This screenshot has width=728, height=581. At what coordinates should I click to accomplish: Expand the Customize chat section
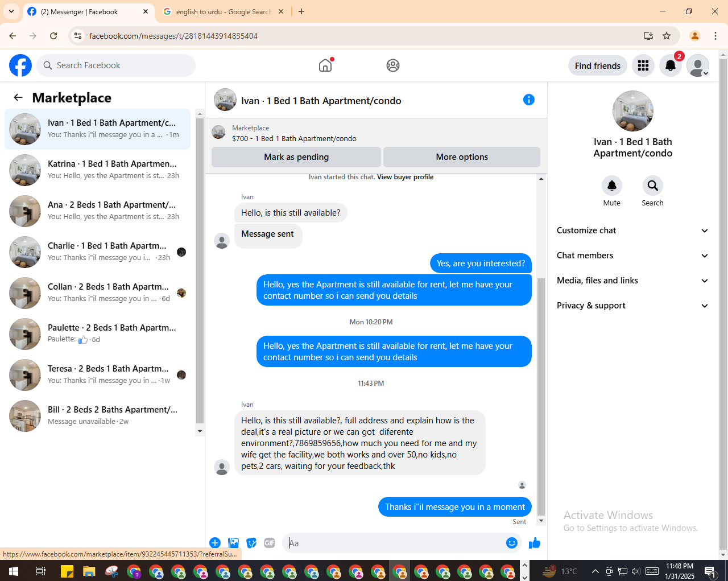coord(632,230)
